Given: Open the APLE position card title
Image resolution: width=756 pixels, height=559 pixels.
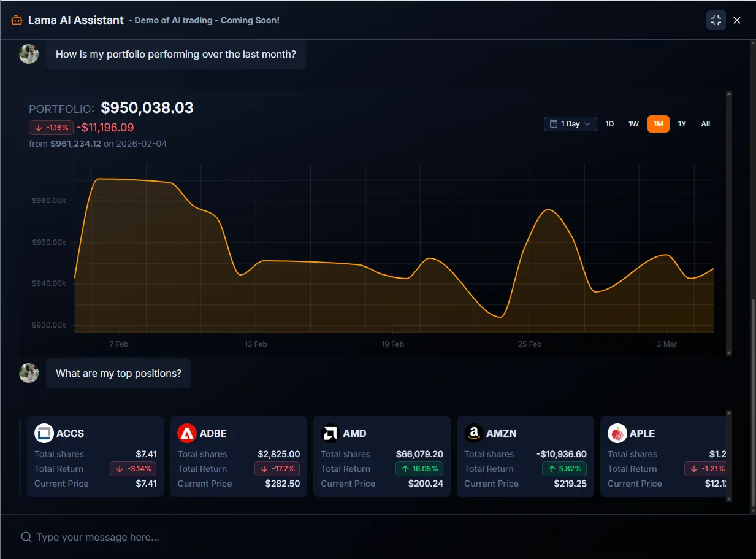Looking at the screenshot, I should pyautogui.click(x=642, y=433).
